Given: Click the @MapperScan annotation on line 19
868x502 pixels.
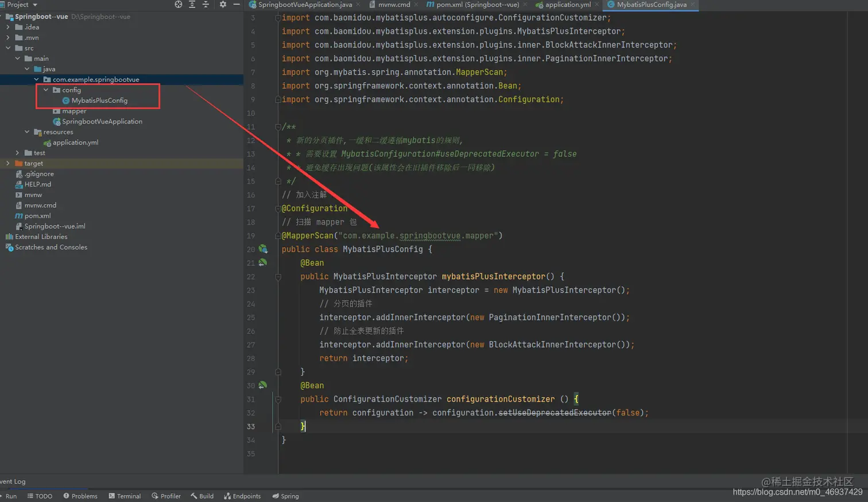Looking at the screenshot, I should [x=308, y=235].
